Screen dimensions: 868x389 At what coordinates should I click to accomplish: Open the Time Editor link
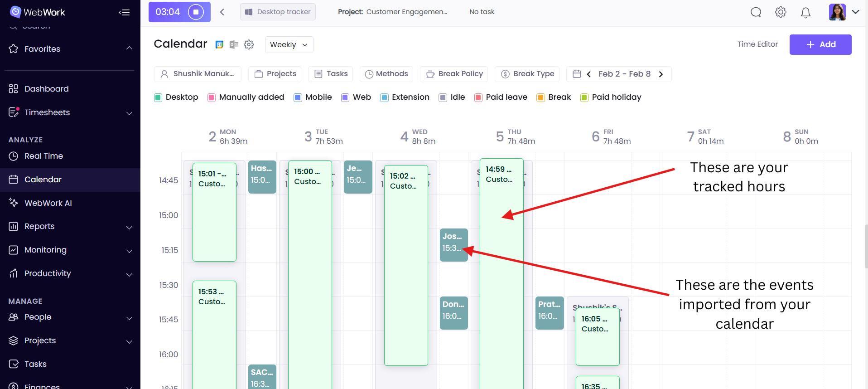(x=757, y=44)
